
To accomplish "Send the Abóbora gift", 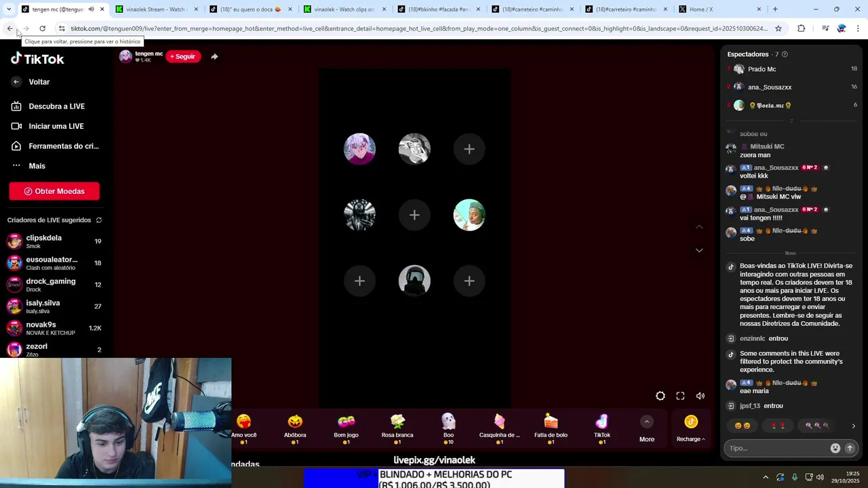I will (295, 429).
